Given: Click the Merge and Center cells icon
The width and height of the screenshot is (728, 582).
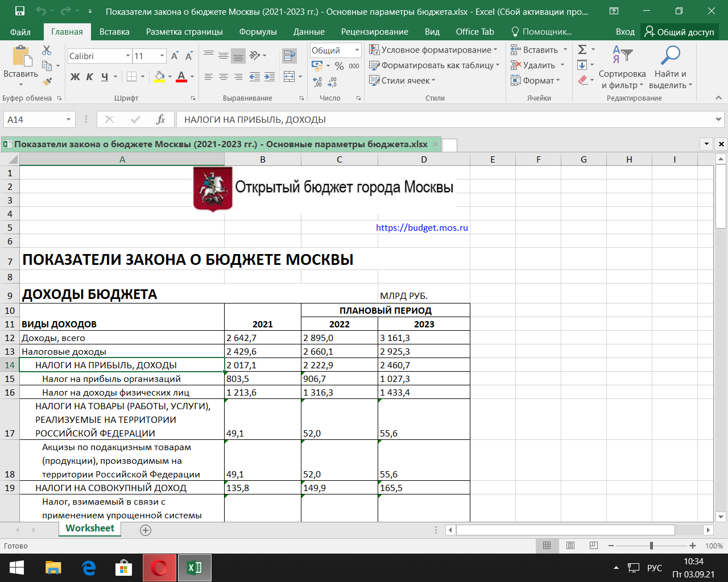Looking at the screenshot, I should (x=289, y=76).
